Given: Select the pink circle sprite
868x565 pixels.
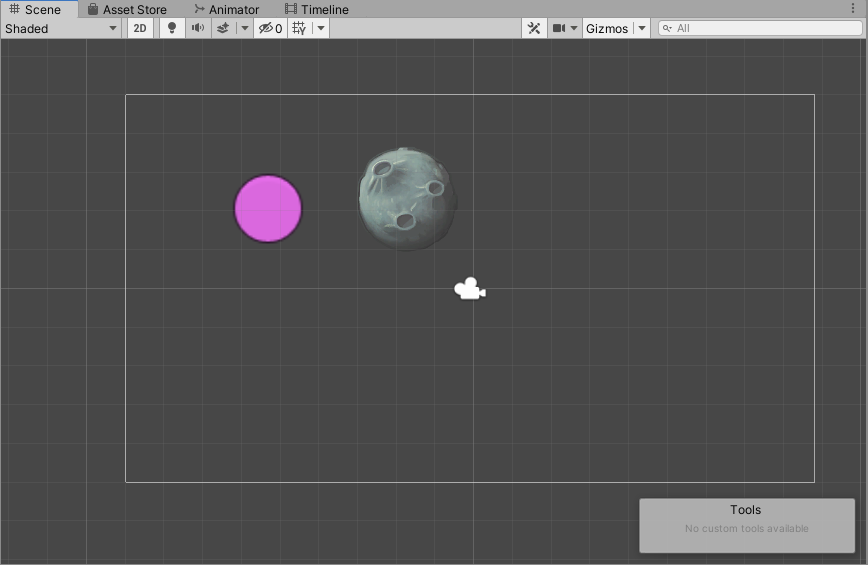Looking at the screenshot, I should click(268, 208).
